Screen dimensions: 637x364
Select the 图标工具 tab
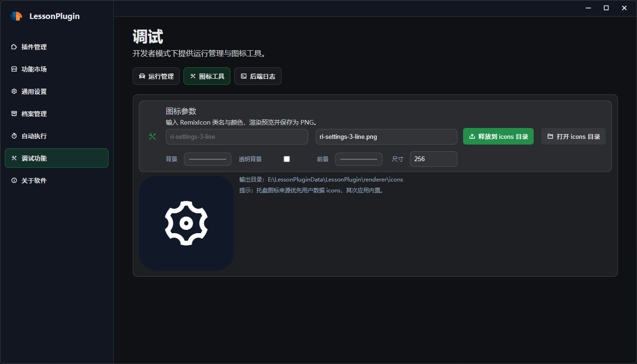point(207,76)
